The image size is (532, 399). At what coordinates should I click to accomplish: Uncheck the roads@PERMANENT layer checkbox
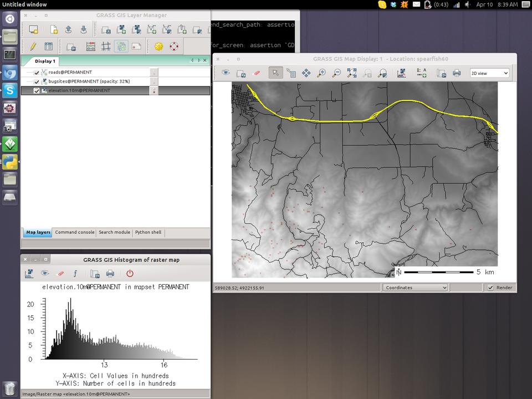(x=37, y=73)
